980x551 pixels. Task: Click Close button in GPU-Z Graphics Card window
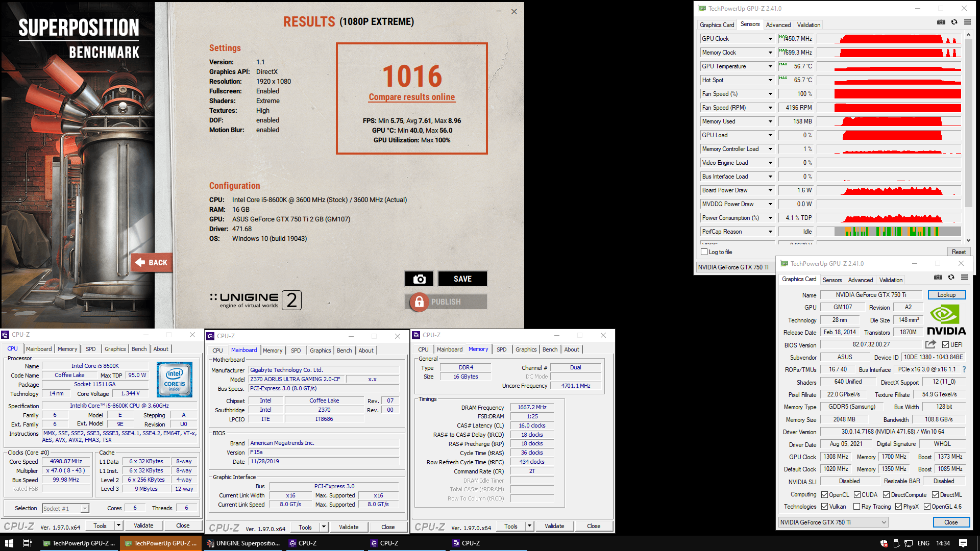point(950,522)
